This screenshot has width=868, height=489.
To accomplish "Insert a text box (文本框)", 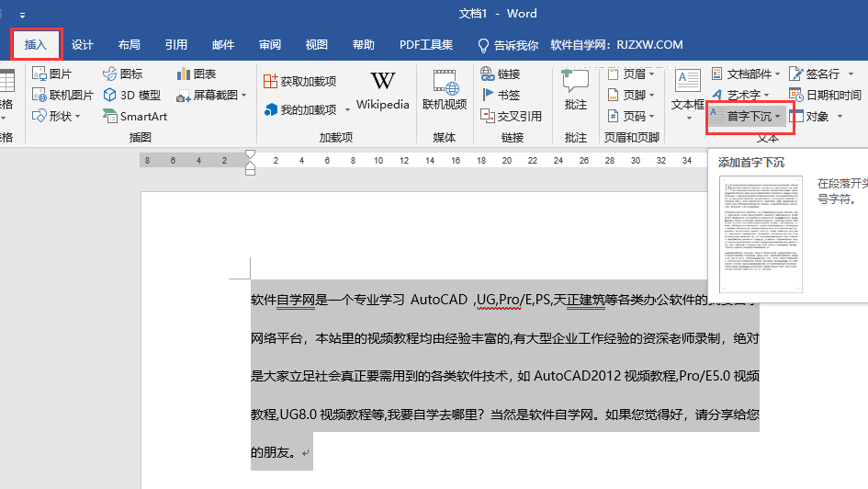I will (x=688, y=96).
